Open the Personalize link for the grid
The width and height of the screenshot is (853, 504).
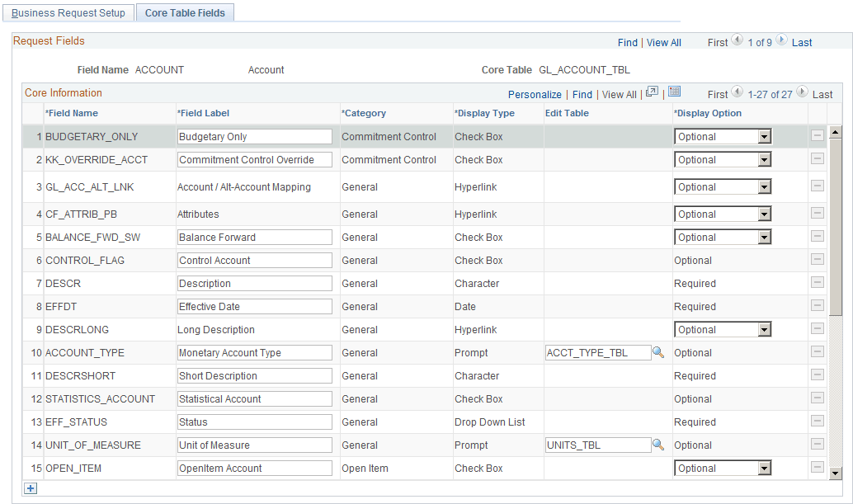click(535, 94)
